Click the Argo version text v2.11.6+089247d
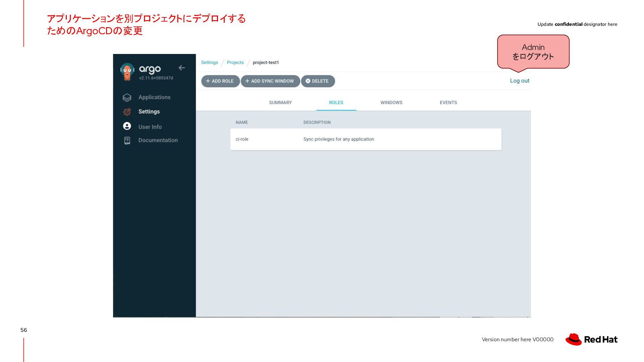This screenshot has height=362, width=644. coord(156,78)
